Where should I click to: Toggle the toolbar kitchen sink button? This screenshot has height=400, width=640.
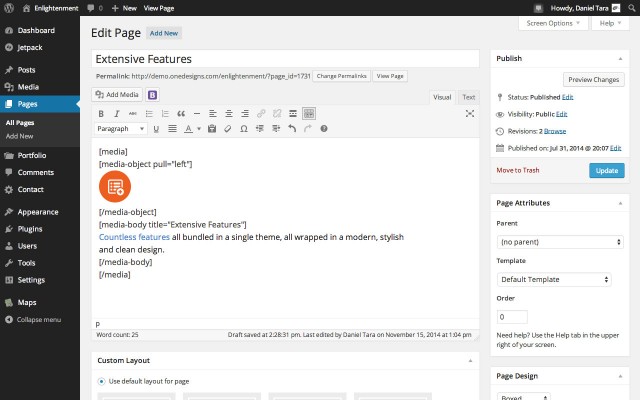click(309, 113)
